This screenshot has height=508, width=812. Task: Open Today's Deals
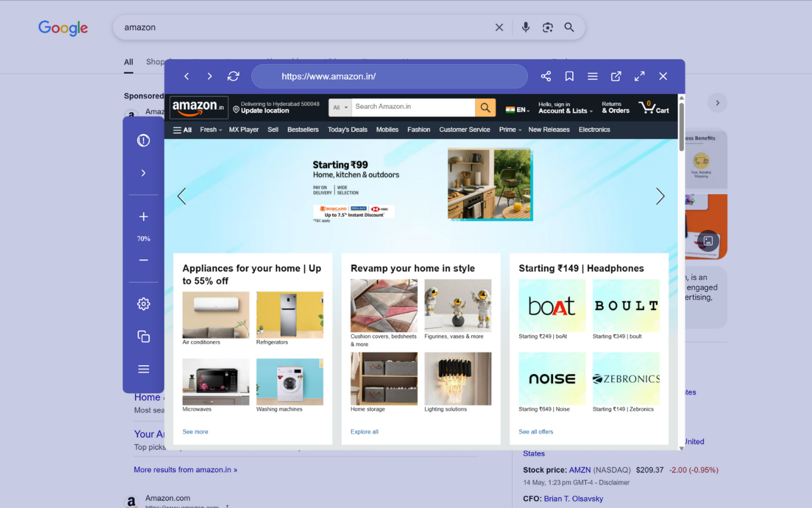347,130
